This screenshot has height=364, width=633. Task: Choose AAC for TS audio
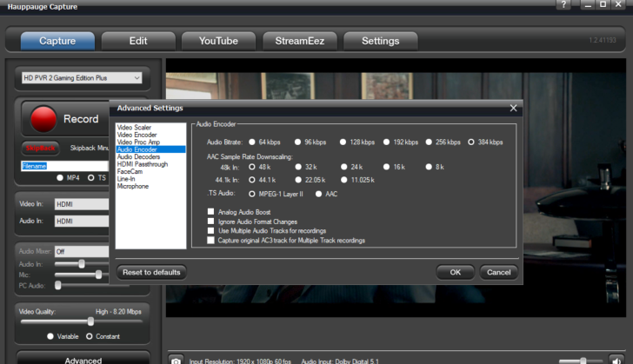[319, 194]
